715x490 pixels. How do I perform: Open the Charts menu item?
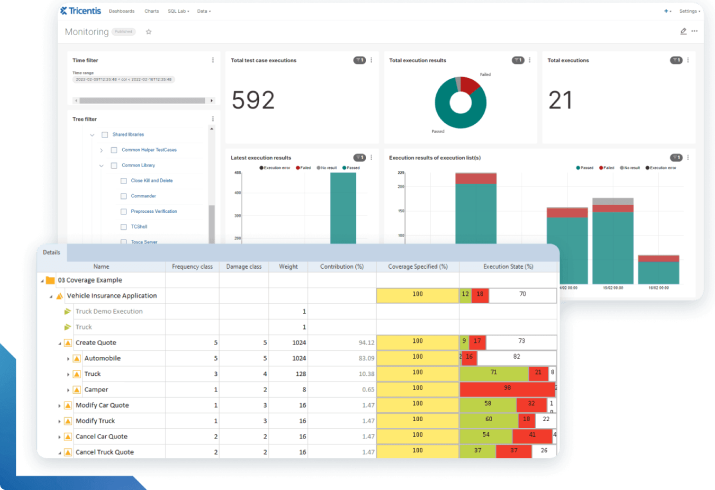151,11
